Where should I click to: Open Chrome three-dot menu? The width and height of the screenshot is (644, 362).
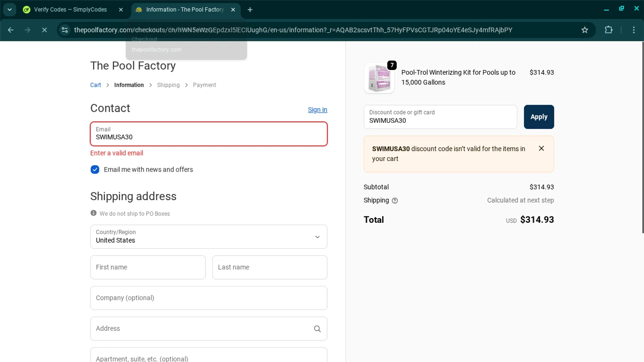[634, 30]
